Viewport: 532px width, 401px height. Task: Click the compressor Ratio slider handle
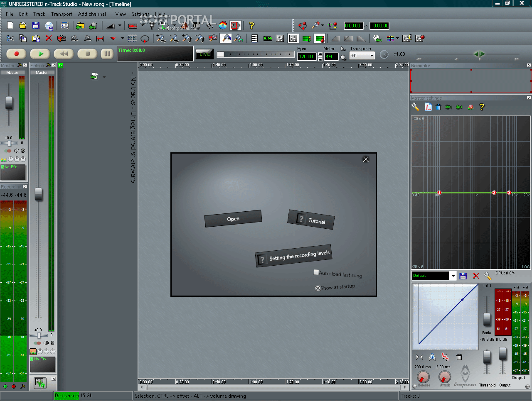pos(487,319)
